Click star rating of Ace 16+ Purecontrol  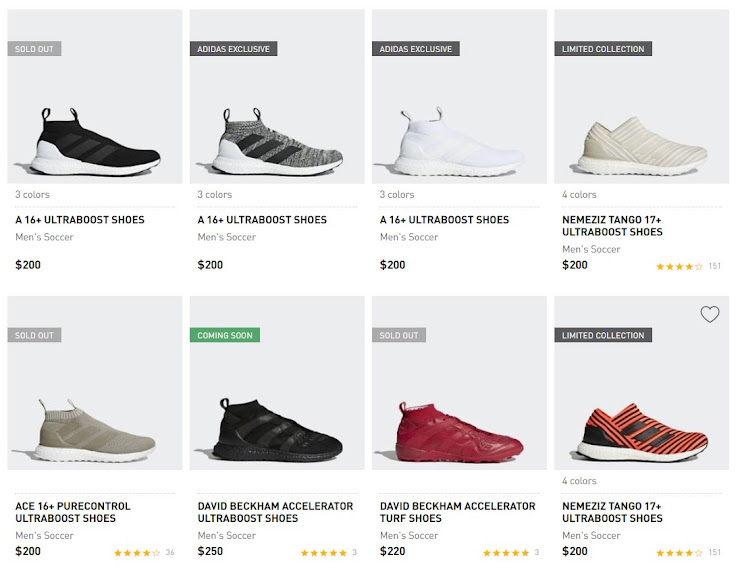[x=137, y=552]
